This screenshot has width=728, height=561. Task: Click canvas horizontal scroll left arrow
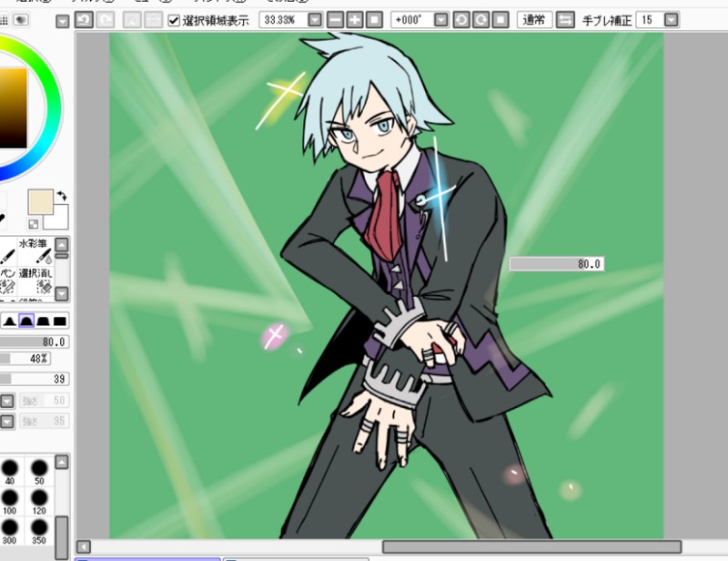pos(84,546)
